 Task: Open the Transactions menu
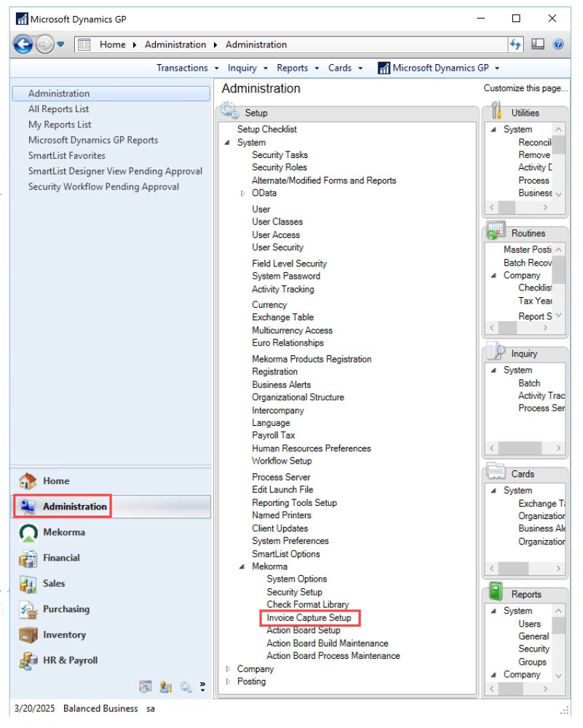point(187,68)
